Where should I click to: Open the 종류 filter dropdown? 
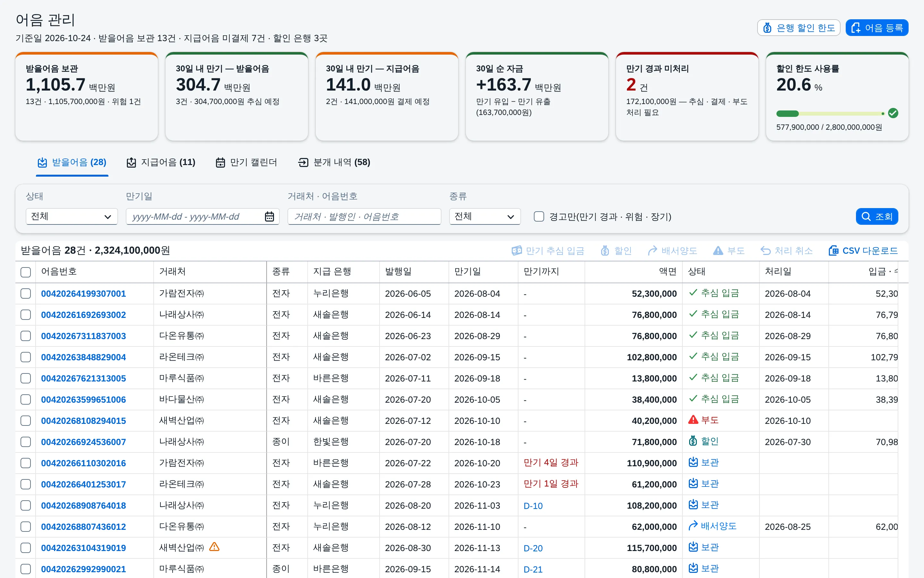click(x=484, y=216)
